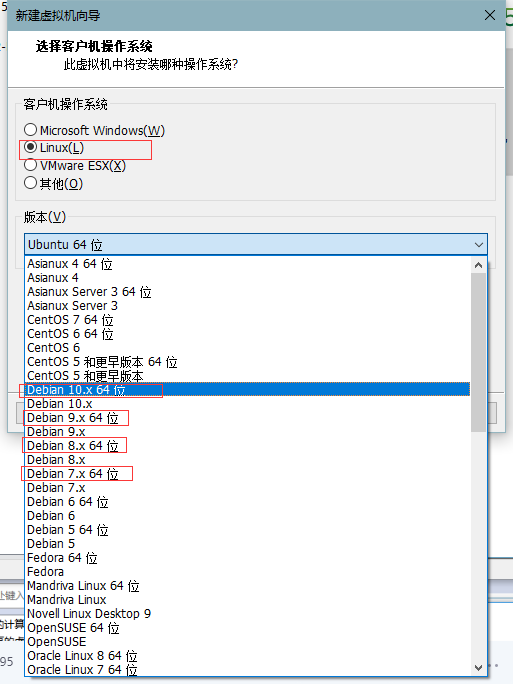The image size is (513, 684).
Task: Choose Asianux 4 (32-bit) entry
Action: [248, 278]
